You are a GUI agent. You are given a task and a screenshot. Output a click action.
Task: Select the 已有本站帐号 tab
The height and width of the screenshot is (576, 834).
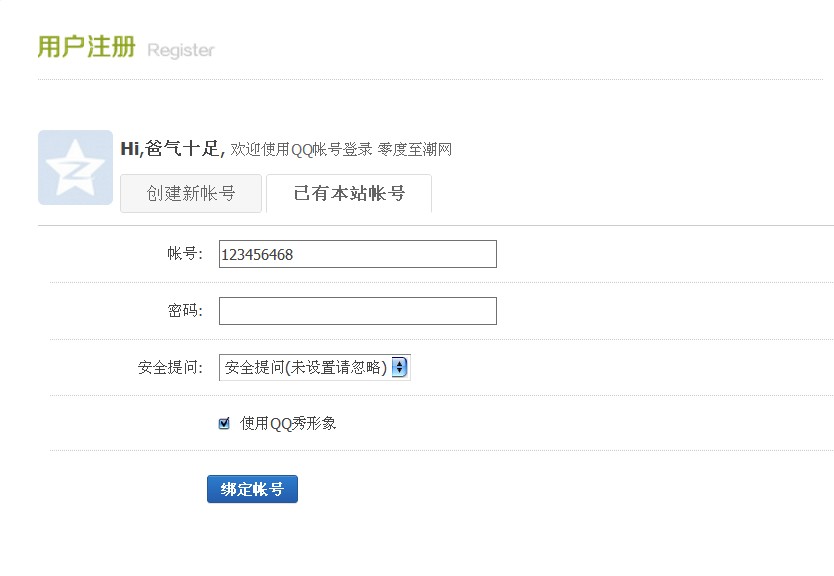coord(349,193)
